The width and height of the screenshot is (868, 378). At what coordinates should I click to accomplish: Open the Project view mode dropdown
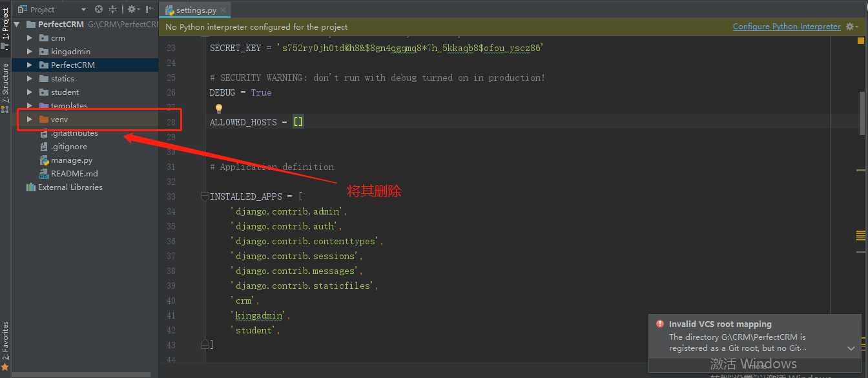83,10
